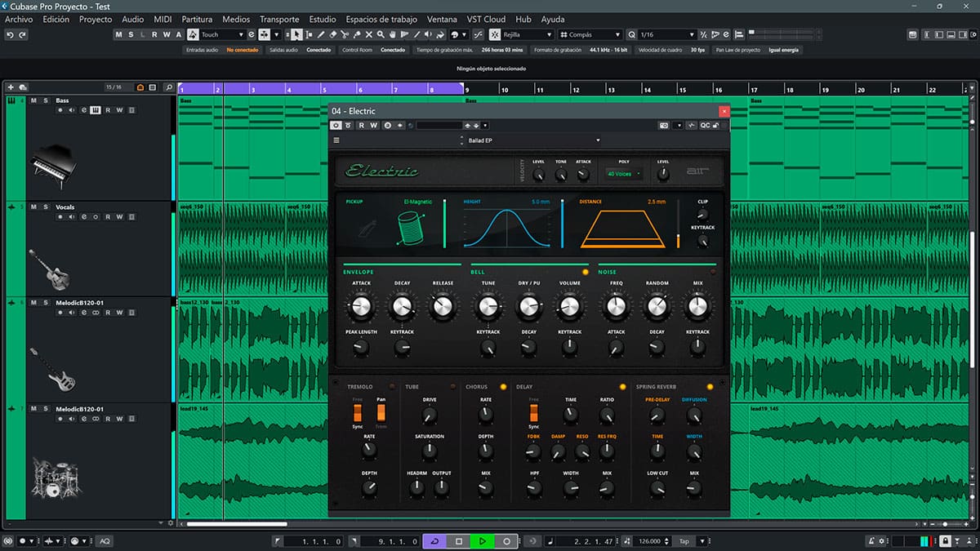Click the Tap tempo button
This screenshot has height=551, width=980.
(x=684, y=541)
